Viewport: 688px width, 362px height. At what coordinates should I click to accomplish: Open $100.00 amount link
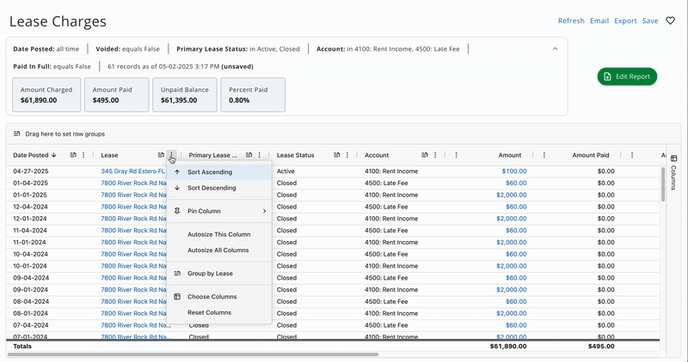click(514, 171)
